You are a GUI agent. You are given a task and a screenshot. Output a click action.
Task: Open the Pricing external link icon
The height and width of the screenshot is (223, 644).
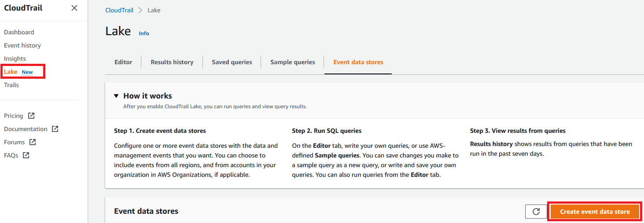(x=31, y=116)
